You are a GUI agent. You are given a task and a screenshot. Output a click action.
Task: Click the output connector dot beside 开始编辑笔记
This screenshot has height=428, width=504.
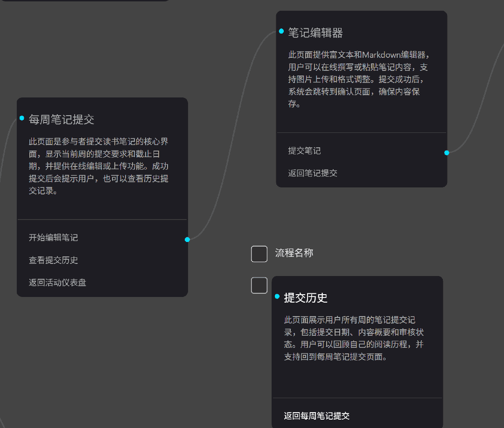(187, 240)
